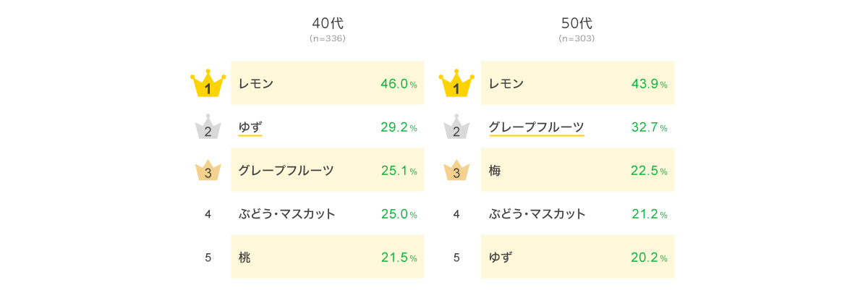The width and height of the screenshot is (868, 301).
Task: Click the 梅 row in 50代 ranking
Action: tap(578, 170)
